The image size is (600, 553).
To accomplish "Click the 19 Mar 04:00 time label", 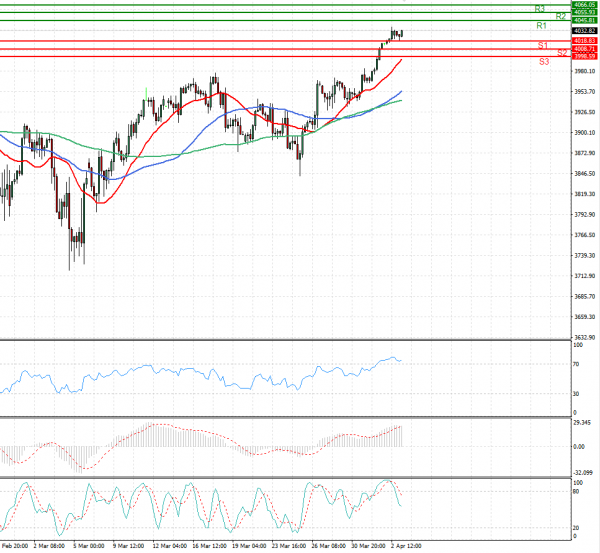I will pyautogui.click(x=249, y=546).
